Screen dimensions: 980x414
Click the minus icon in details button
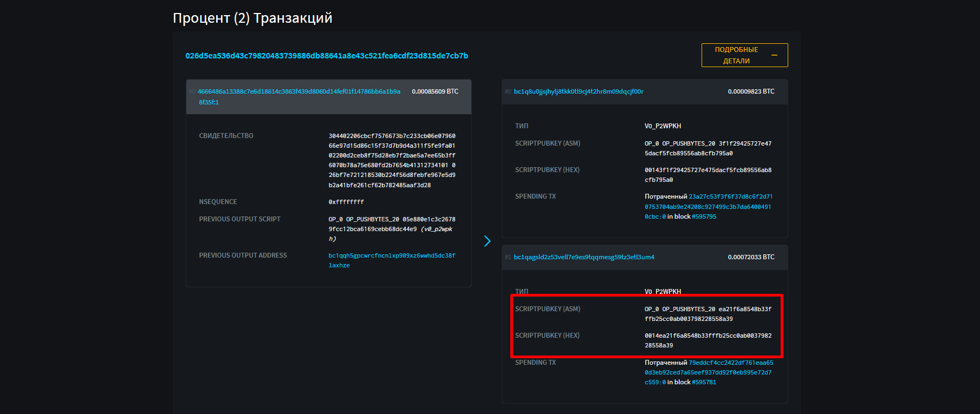[774, 55]
